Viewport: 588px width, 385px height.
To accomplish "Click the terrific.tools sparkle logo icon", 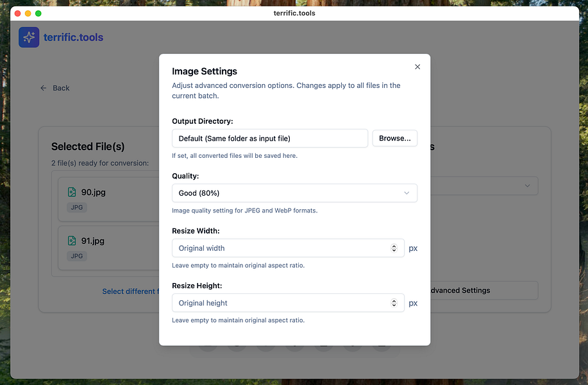I will (x=29, y=37).
